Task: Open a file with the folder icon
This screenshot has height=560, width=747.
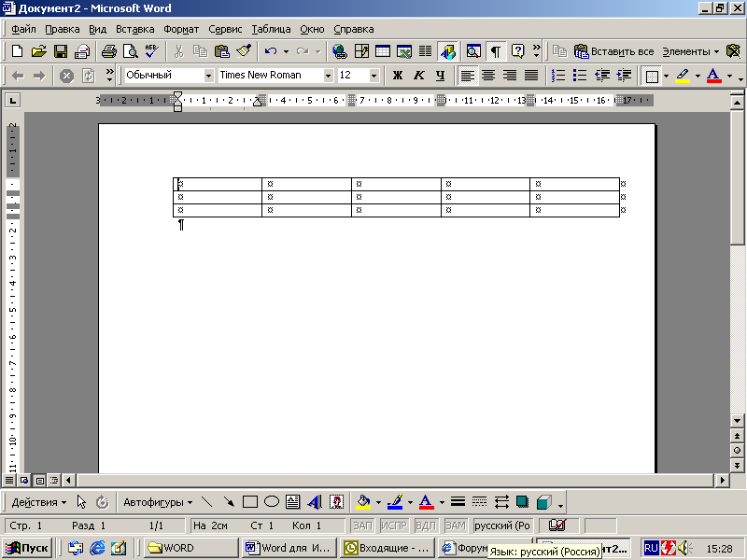Action: pos(38,51)
